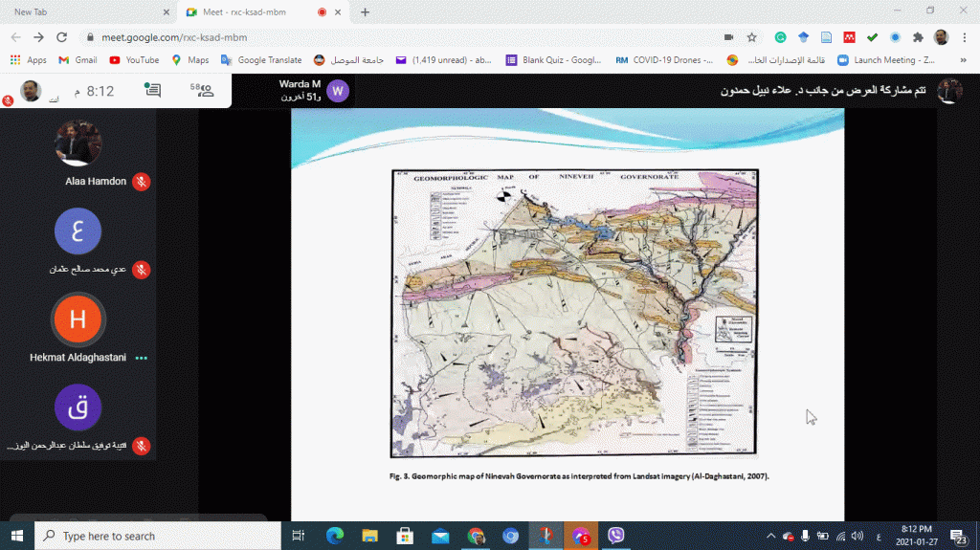Open a new browser tab with plus button
The height and width of the screenshot is (550, 980).
point(365,11)
